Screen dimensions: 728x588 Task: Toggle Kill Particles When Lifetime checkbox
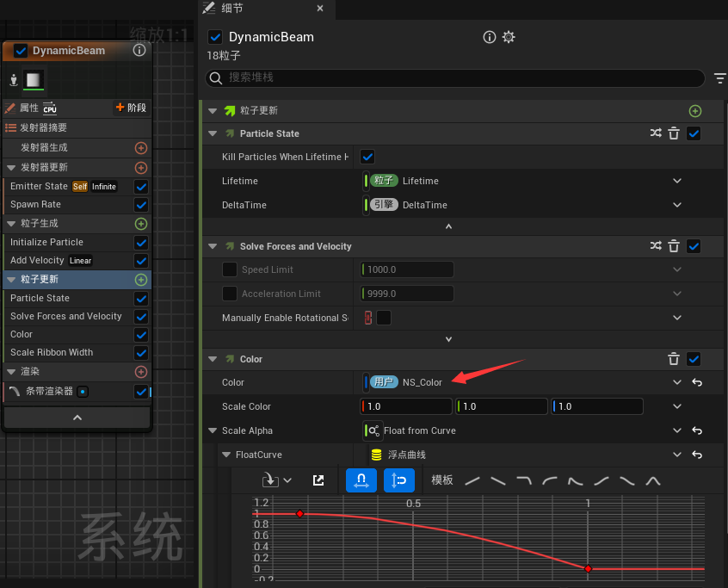(x=367, y=157)
